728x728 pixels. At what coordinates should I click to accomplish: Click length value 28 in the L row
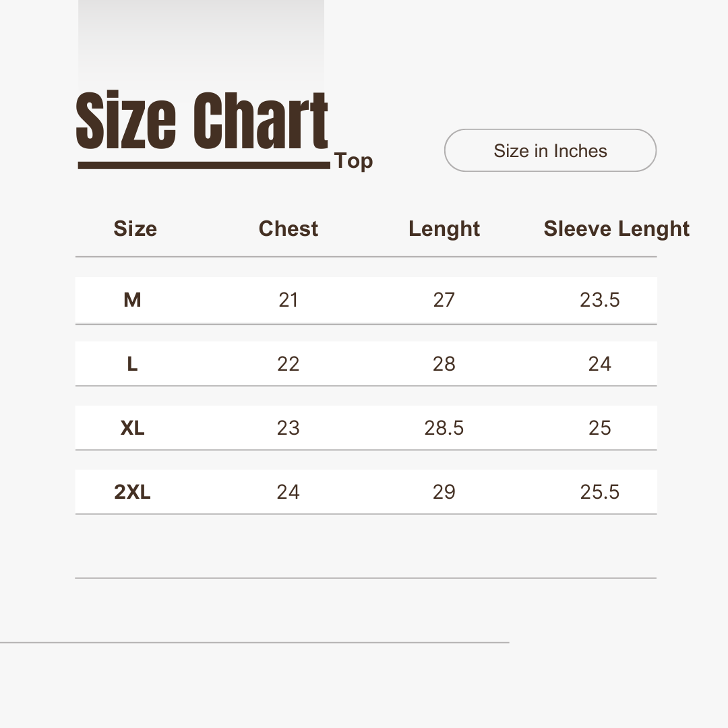tap(444, 364)
